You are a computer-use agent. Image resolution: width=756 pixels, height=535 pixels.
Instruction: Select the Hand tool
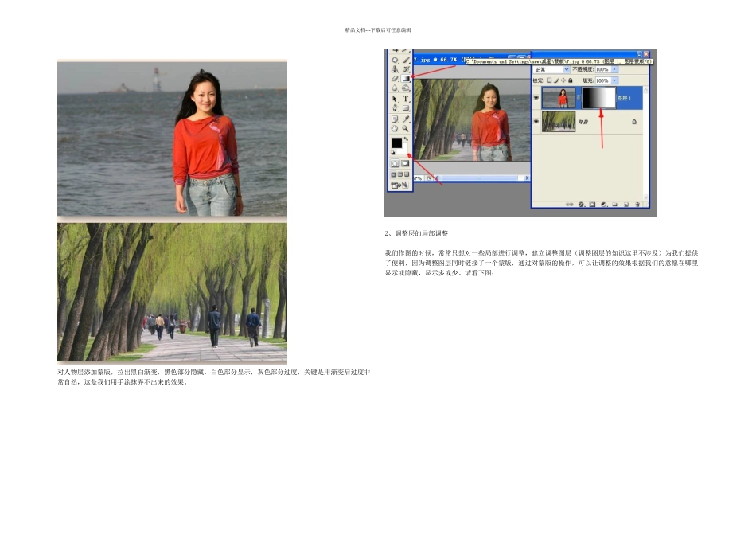pyautogui.click(x=395, y=128)
